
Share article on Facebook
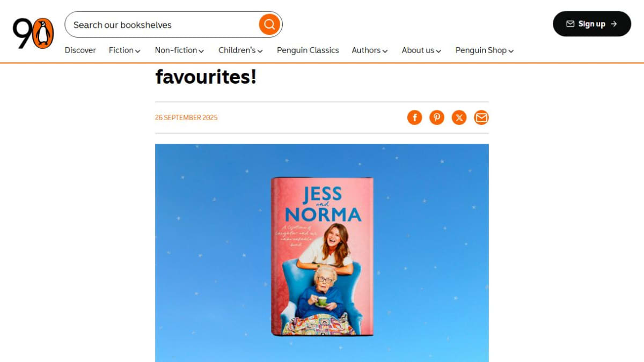point(415,117)
